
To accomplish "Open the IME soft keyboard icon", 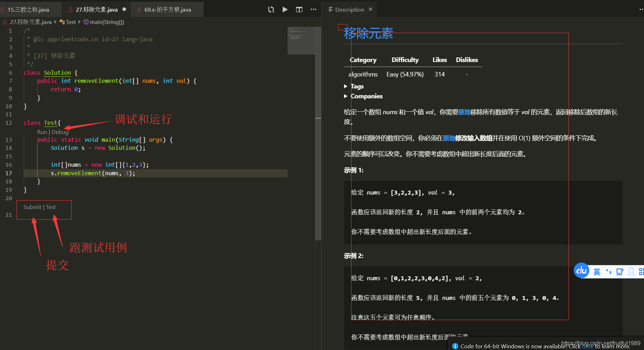I will (620, 272).
